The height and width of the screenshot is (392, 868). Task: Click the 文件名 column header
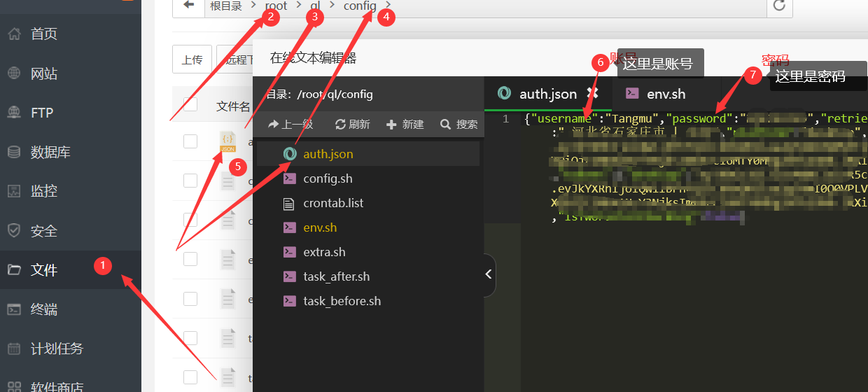pyautogui.click(x=233, y=106)
